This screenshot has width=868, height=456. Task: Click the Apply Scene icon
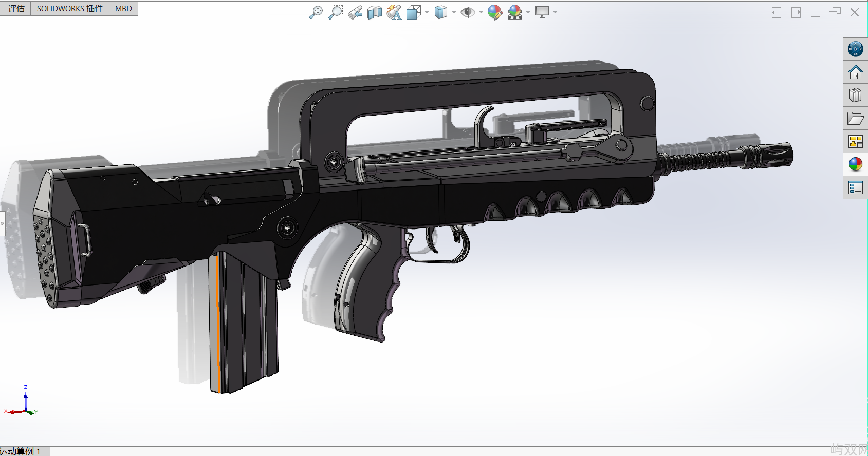tap(515, 12)
